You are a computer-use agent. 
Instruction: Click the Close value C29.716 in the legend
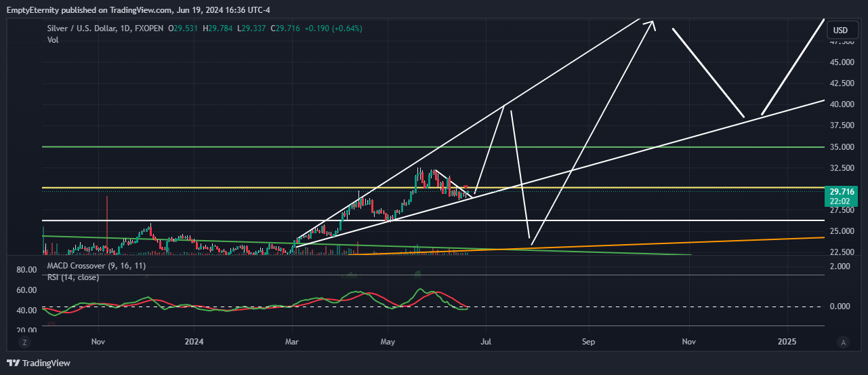point(285,28)
